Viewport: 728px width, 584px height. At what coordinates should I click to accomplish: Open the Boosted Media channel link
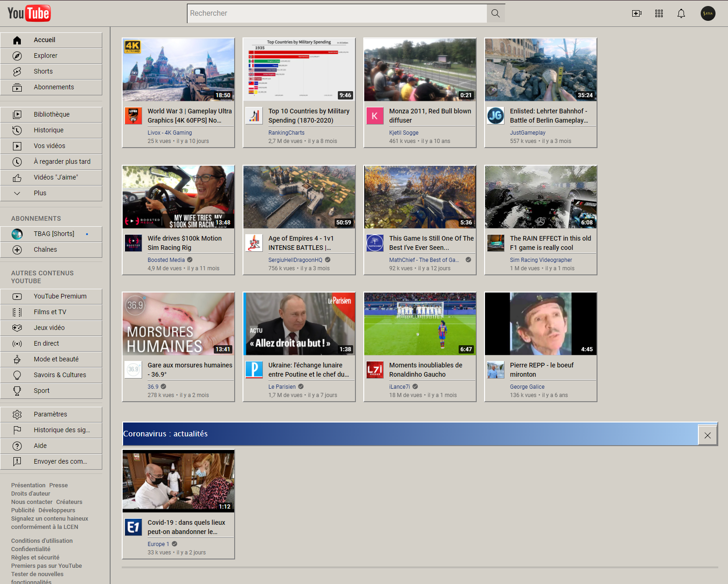coord(166,260)
